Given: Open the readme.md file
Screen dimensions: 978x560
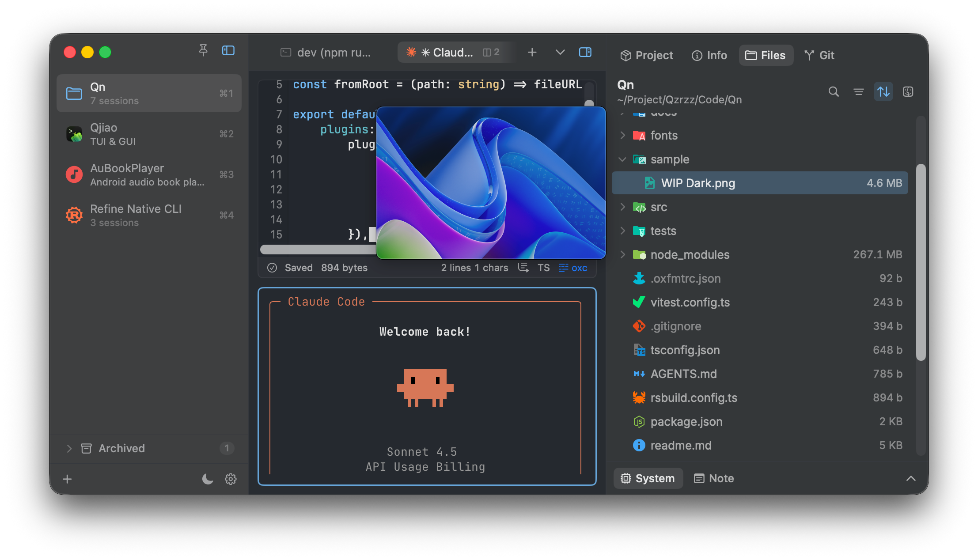Looking at the screenshot, I should click(x=760, y=445).
